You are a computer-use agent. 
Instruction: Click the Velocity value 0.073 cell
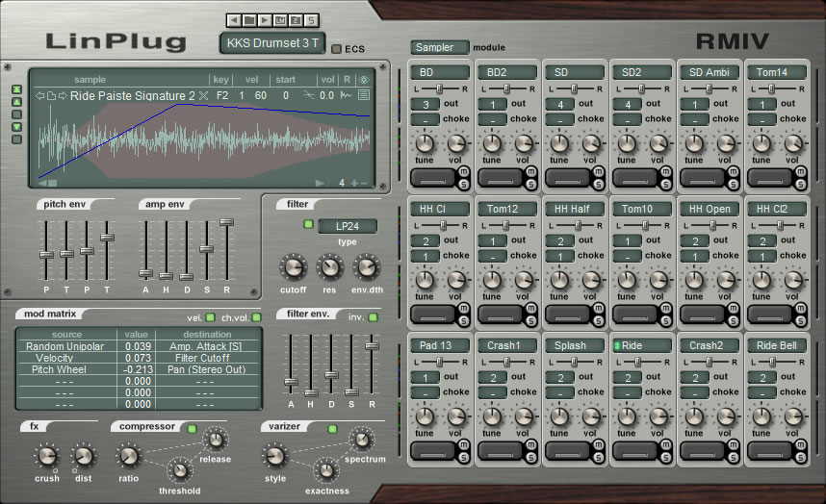(x=137, y=358)
